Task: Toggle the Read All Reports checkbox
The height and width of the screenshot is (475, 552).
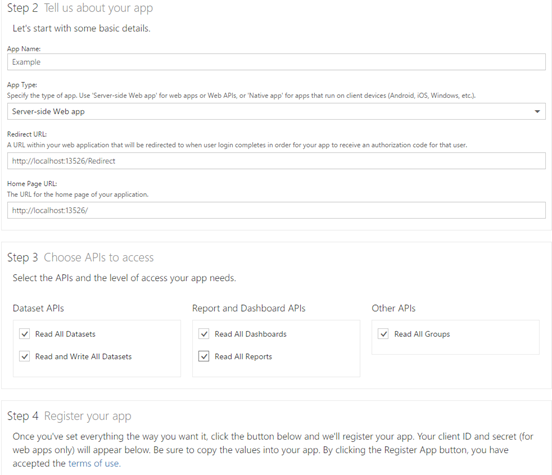Action: [204, 356]
